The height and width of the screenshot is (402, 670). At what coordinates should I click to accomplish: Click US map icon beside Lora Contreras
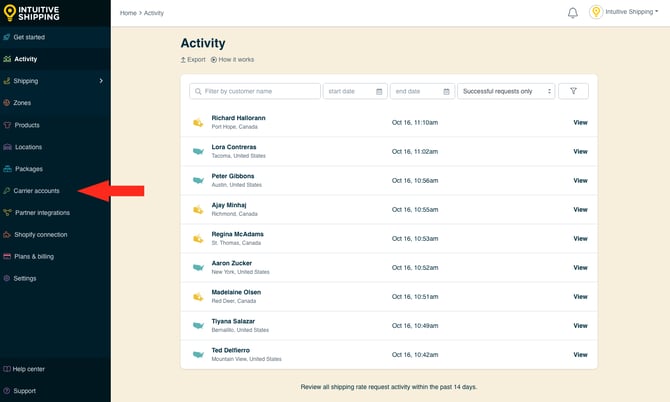(198, 151)
